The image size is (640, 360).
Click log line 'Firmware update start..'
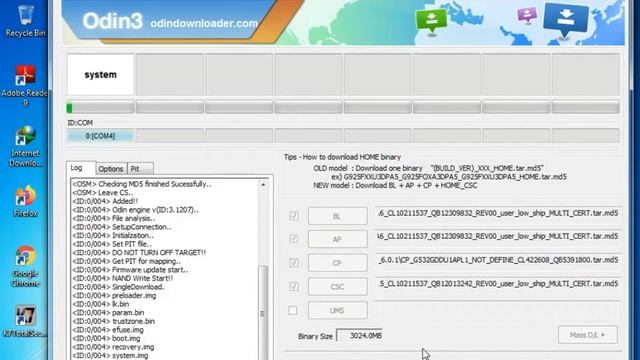click(x=130, y=270)
